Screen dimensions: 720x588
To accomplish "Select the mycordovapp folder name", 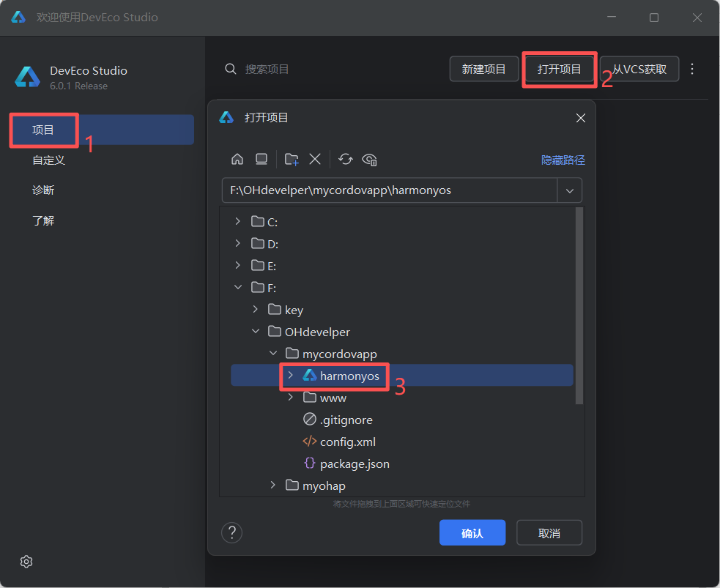I will click(x=340, y=354).
